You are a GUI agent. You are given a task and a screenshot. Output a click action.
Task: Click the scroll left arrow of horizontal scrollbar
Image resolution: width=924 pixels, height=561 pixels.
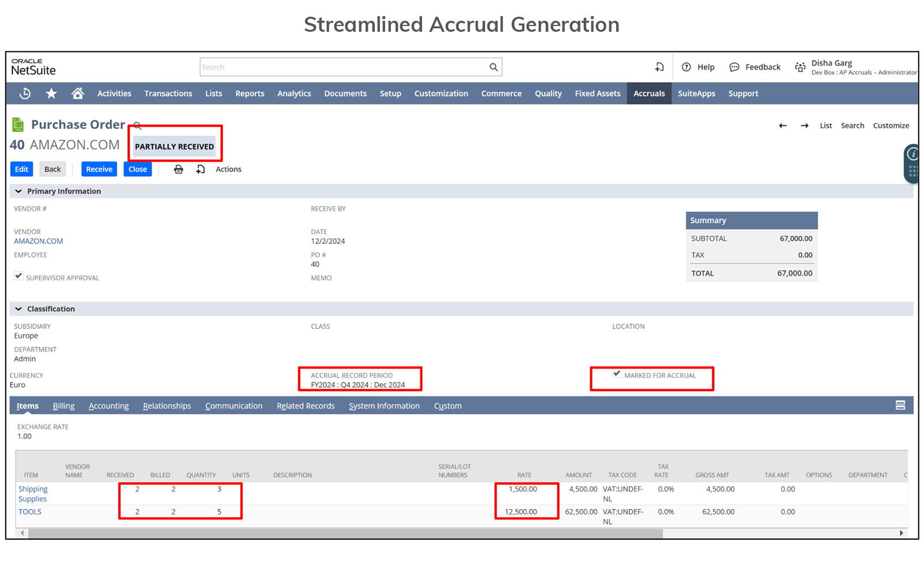23,533
